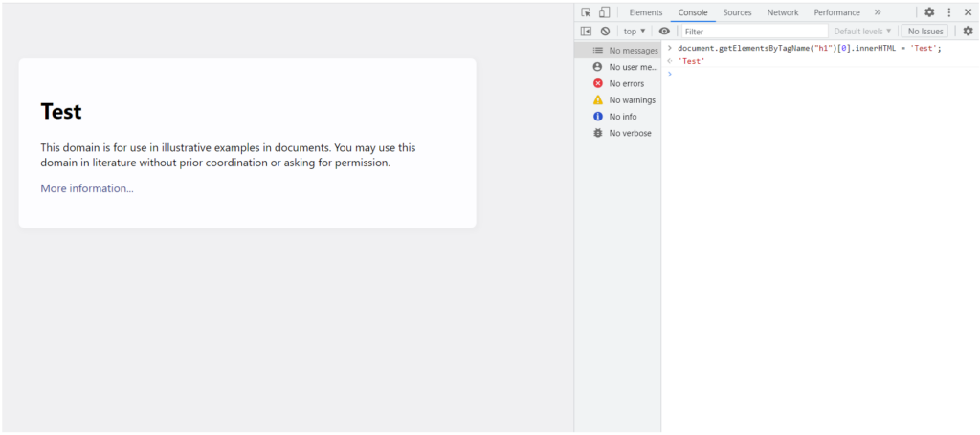Select the No errors filter
Viewport: 980px width, 435px height.
click(x=617, y=83)
